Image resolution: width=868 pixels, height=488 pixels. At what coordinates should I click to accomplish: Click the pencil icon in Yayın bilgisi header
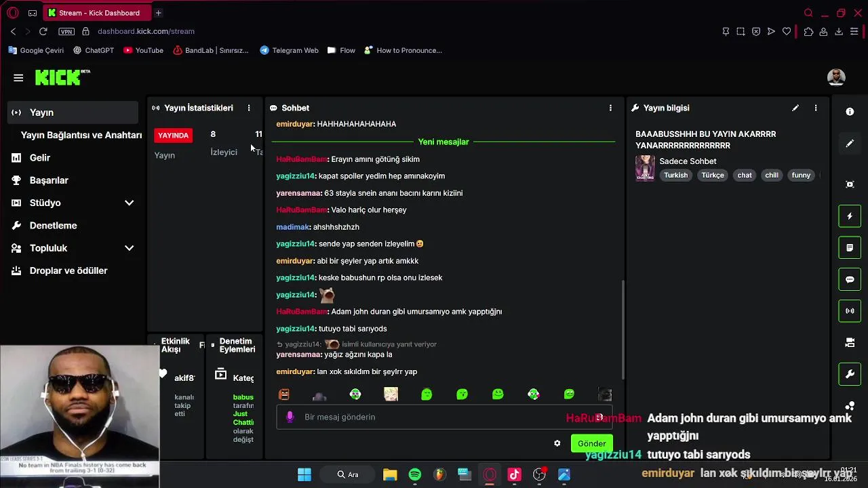click(x=795, y=108)
